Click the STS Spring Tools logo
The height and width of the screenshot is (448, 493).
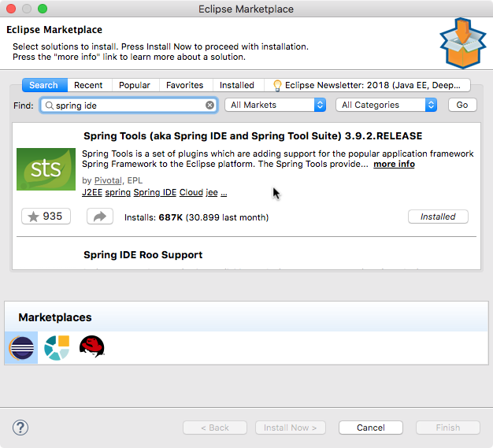tap(46, 168)
